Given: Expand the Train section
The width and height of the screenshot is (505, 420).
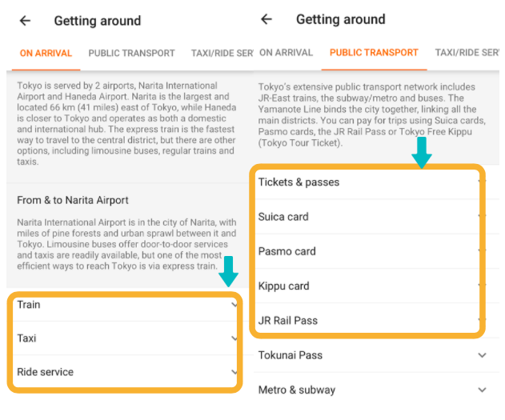Looking at the screenshot, I should [x=125, y=305].
